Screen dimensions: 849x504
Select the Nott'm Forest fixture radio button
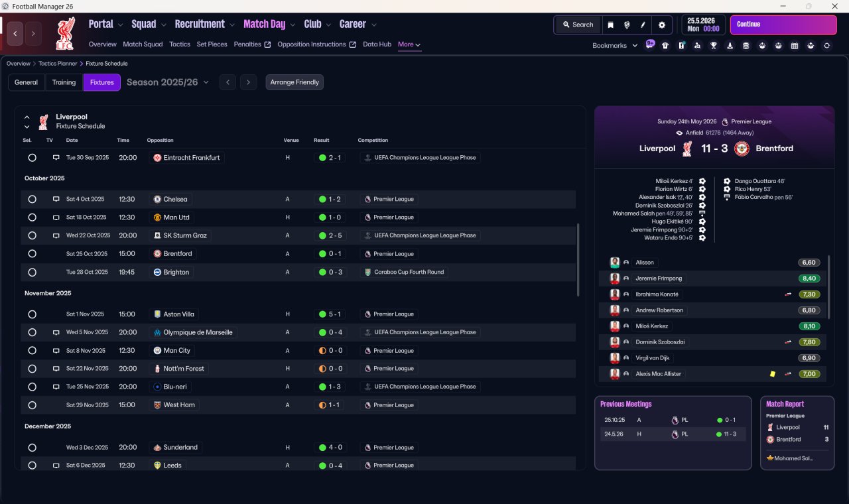click(x=32, y=369)
